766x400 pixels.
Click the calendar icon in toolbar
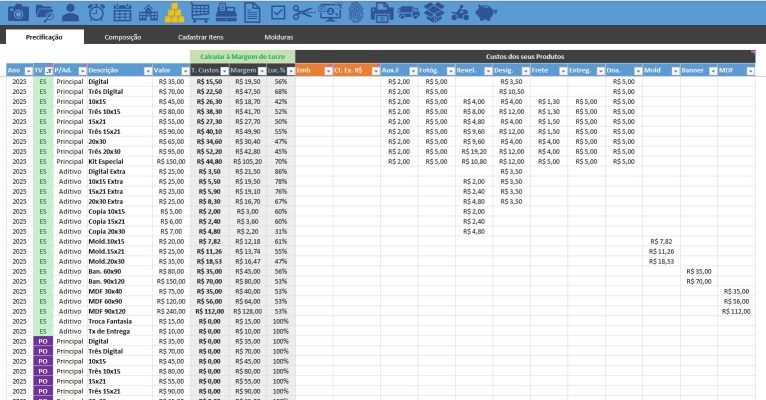pyautogui.click(x=122, y=12)
